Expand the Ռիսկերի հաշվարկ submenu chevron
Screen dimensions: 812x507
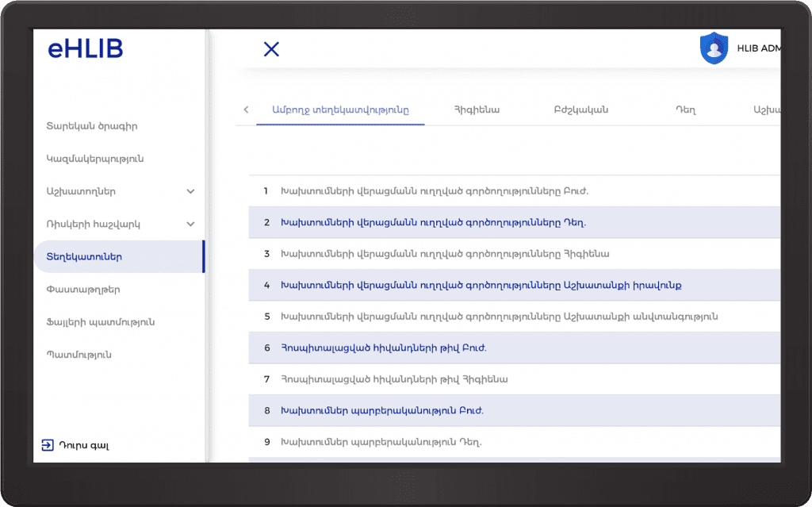(x=190, y=225)
